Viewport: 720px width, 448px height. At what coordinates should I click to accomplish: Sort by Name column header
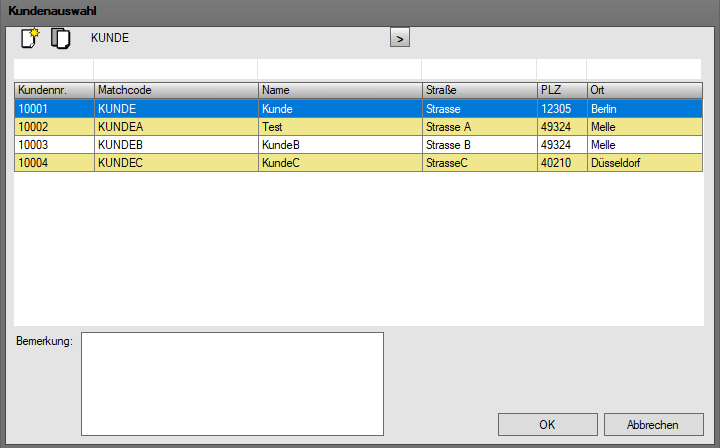coord(339,90)
